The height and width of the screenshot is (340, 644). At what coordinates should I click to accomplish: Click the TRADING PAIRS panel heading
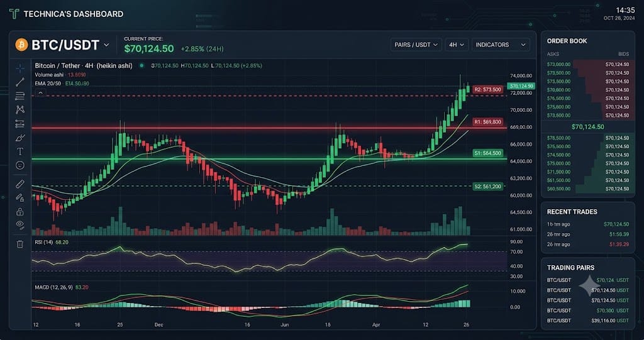click(570, 268)
